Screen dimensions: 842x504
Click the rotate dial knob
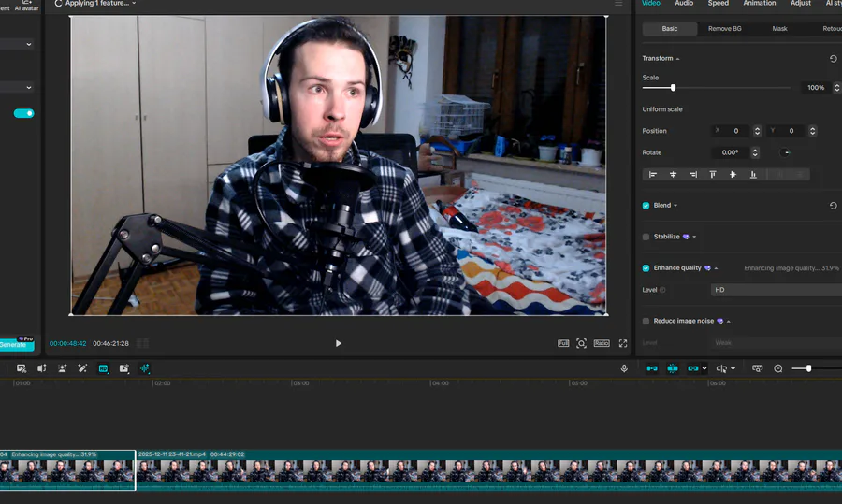785,152
